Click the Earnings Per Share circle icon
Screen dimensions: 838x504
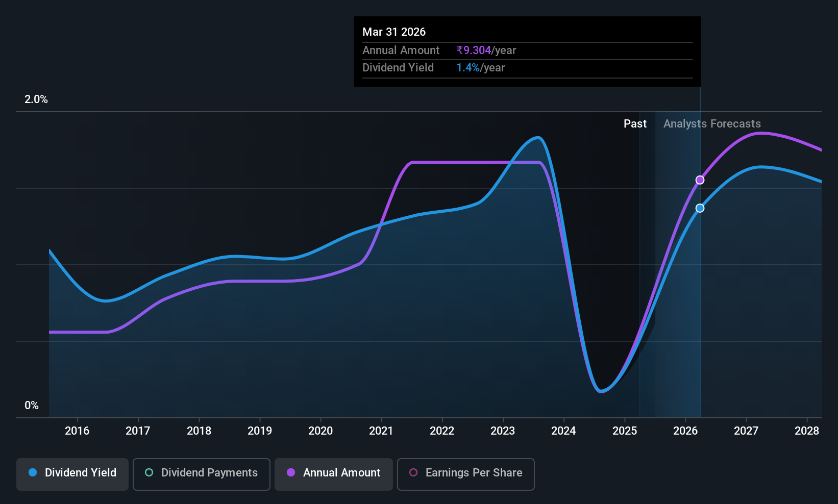coord(413,472)
